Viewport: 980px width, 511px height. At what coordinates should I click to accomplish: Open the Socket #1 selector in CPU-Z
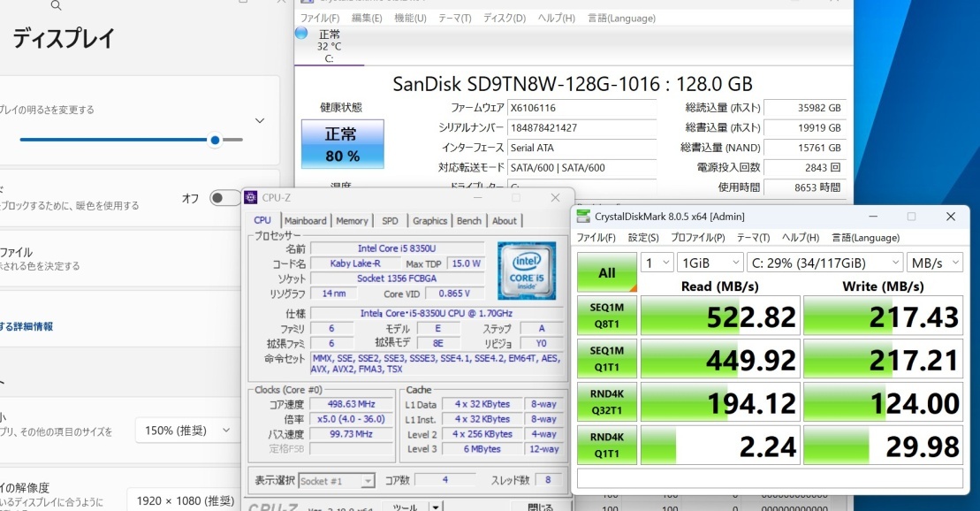pyautogui.click(x=335, y=481)
